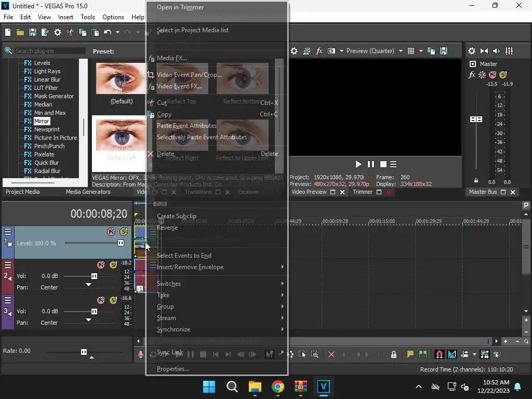This screenshot has width=532, height=399.
Task: Click the Paste clipboard icon in toolbar
Action: point(96,32)
